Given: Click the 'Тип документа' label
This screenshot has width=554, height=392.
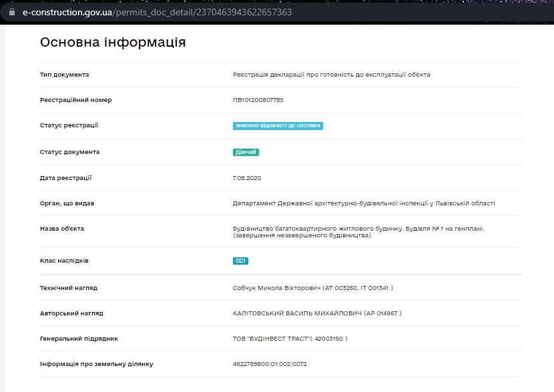Looking at the screenshot, I should click(64, 75).
